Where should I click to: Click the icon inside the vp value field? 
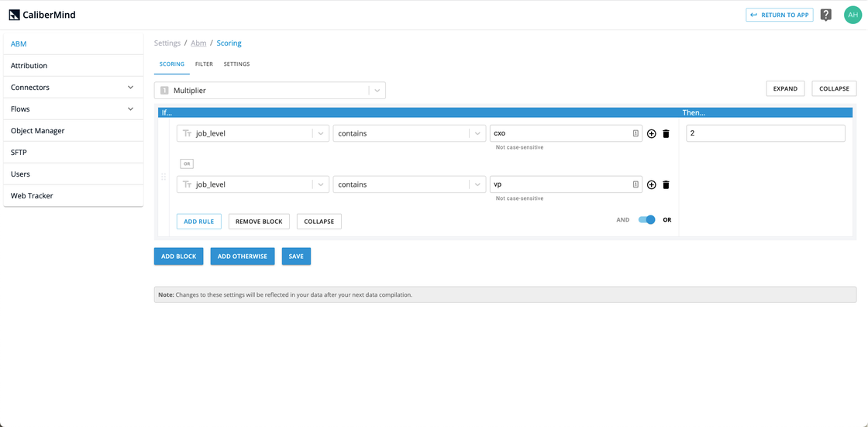[635, 184]
